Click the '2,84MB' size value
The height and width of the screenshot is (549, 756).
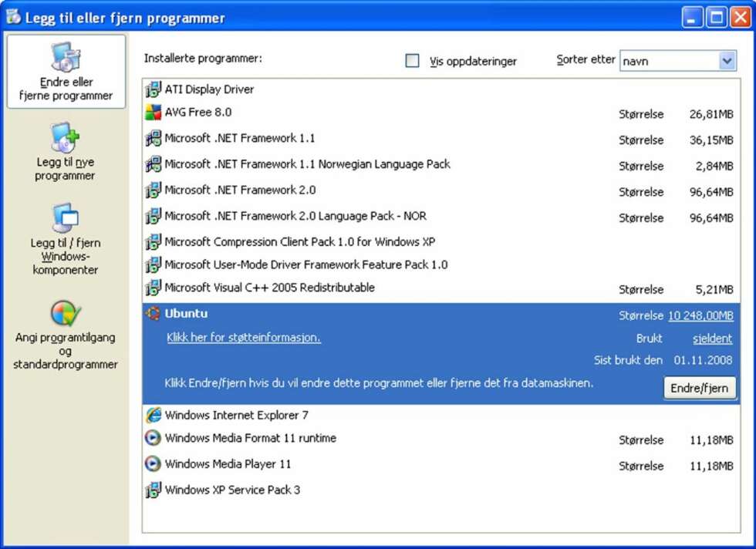pos(714,167)
